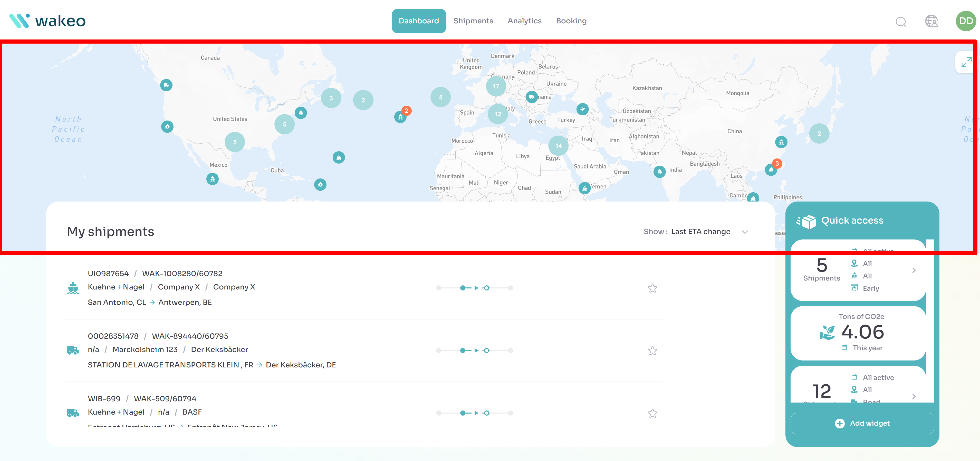980x461 pixels.
Task: Open the DD user avatar menu
Action: pos(966,21)
